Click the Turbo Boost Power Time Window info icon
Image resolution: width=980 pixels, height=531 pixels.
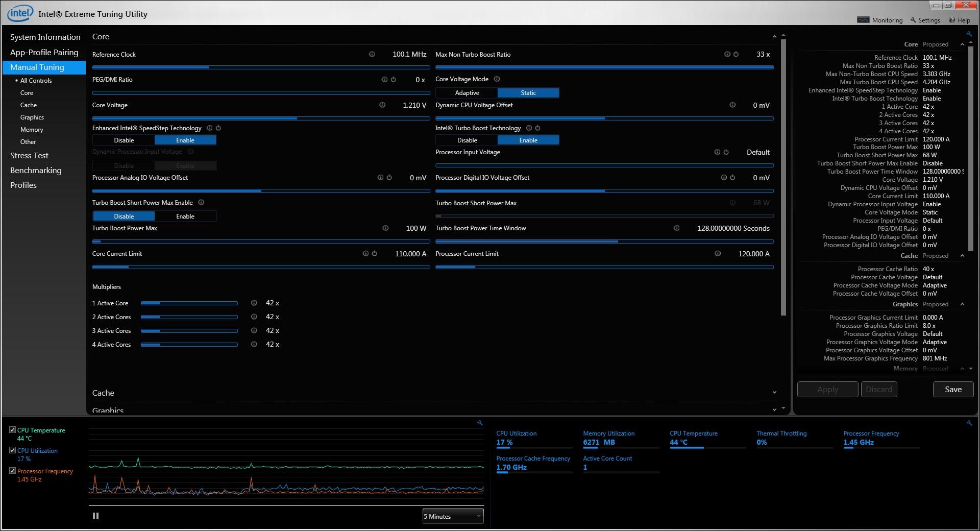click(x=676, y=228)
